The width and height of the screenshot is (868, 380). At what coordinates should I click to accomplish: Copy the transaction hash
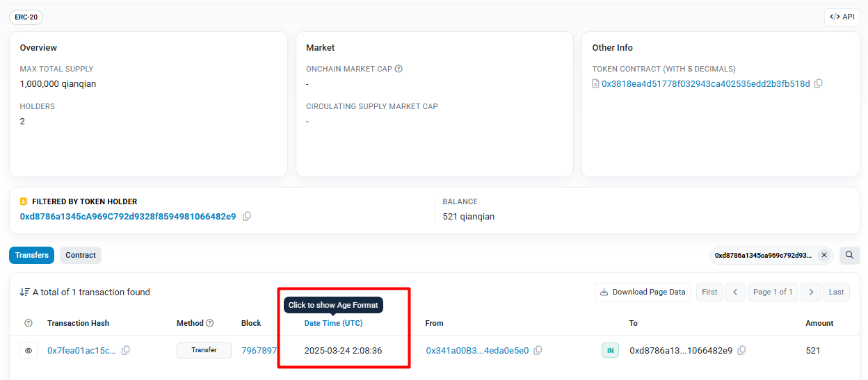[126, 350]
